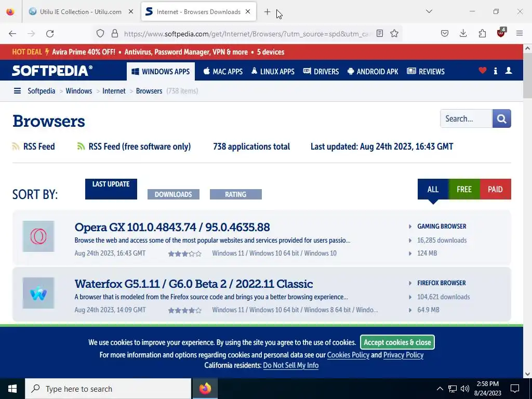Click the SOFTPEDIA logo
532x399 pixels.
52,71
